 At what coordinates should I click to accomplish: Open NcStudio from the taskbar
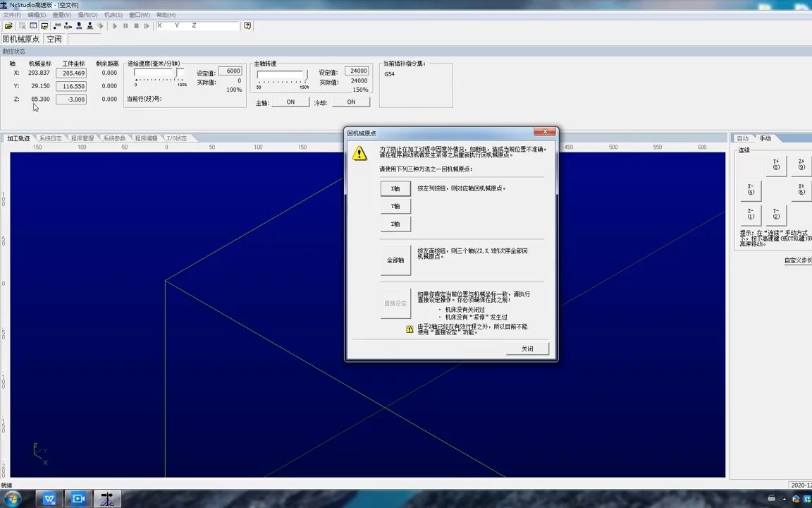[107, 499]
